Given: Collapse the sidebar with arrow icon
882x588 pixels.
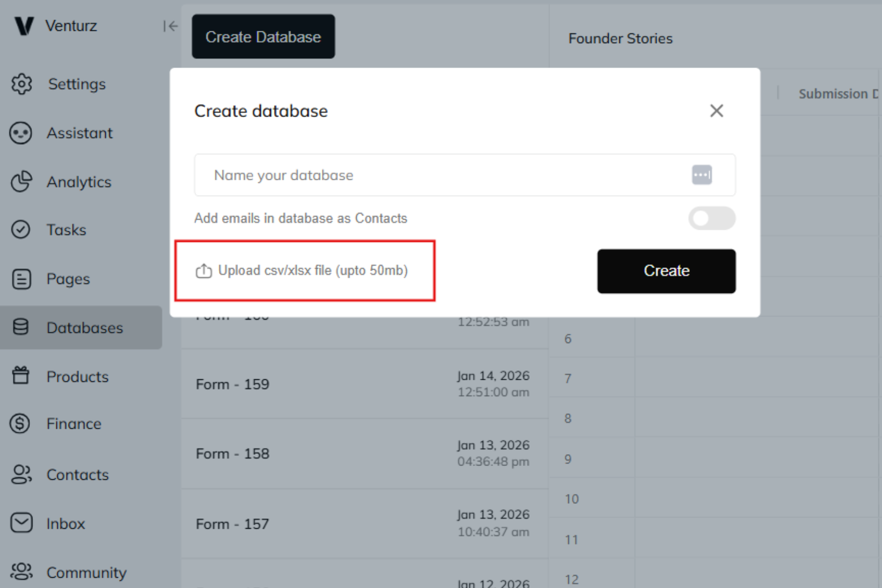Looking at the screenshot, I should tap(170, 26).
